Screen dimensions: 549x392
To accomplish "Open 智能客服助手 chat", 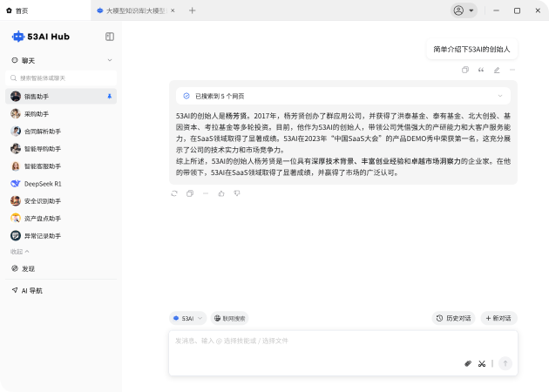I will pyautogui.click(x=61, y=166).
